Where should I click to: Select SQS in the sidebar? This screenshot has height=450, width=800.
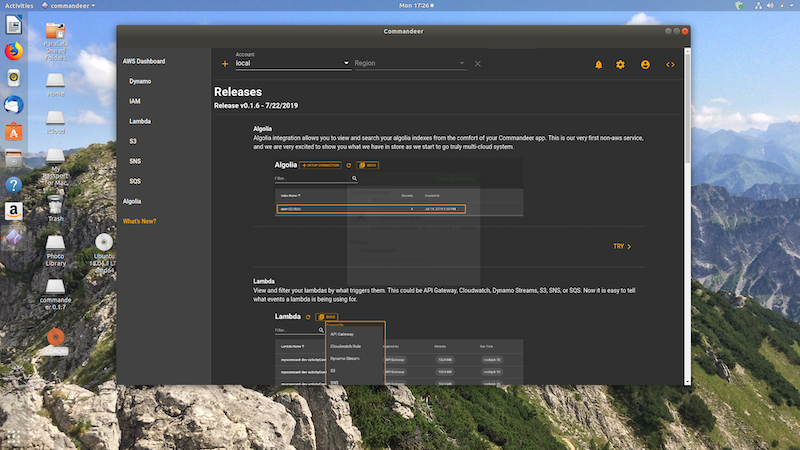tap(135, 181)
